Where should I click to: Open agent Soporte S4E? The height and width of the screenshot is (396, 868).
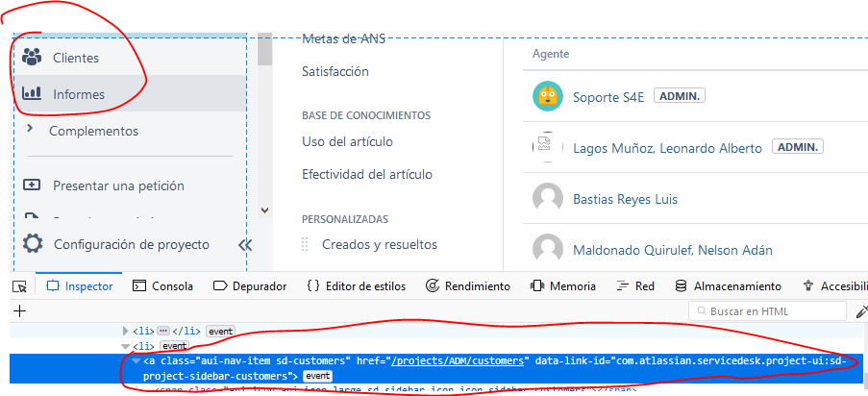point(608,97)
